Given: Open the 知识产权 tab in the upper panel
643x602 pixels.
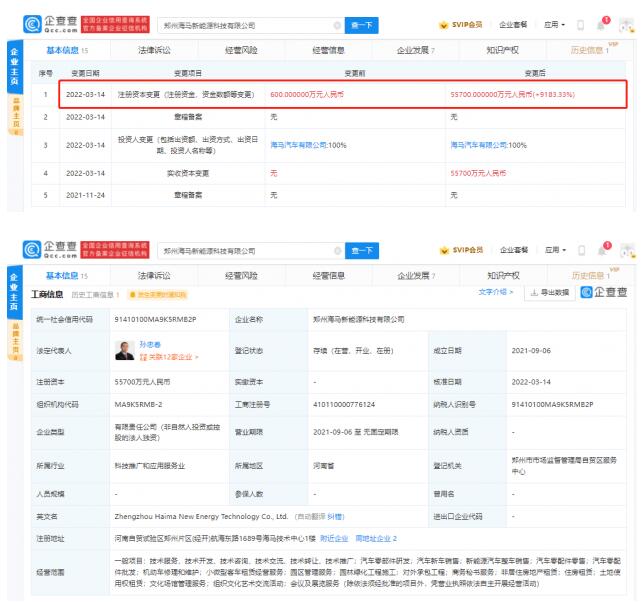Looking at the screenshot, I should [503, 48].
